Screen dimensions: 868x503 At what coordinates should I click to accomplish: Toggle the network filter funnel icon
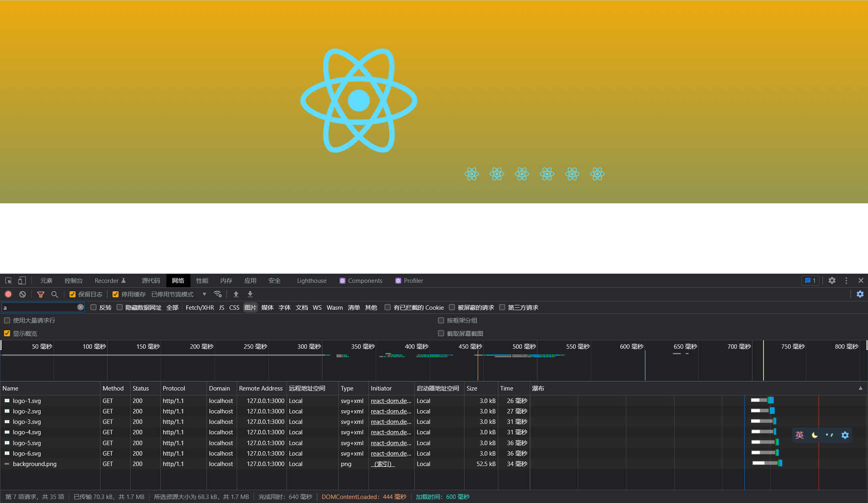coord(41,294)
